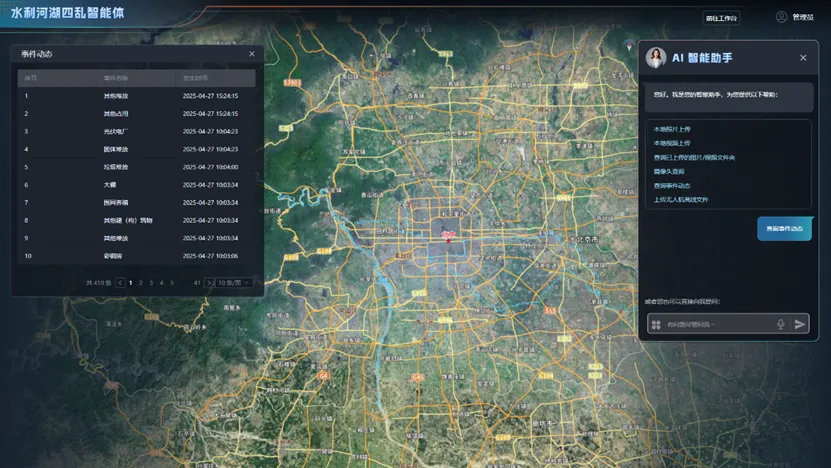Click the 查询事件动态 chat bubble

[784, 228]
